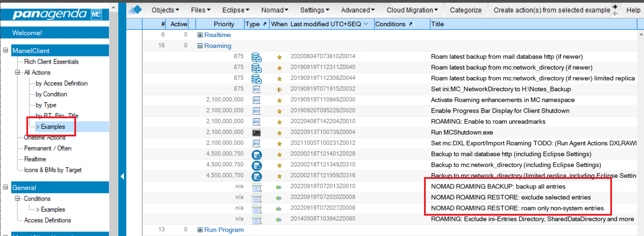This screenshot has width=644, height=236.
Task: Open Onetime Actions view
Action: 45,137
